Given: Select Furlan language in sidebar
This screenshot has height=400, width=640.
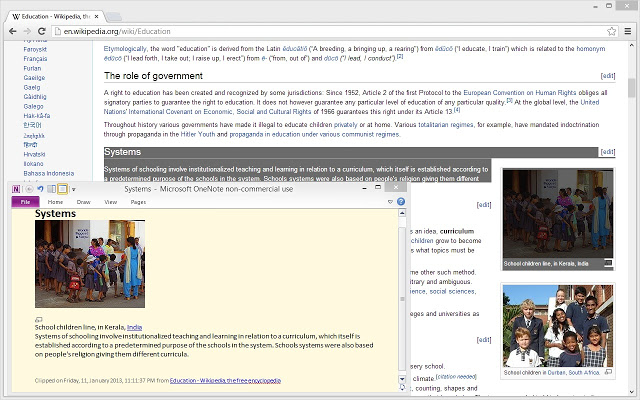Looking at the screenshot, I should (32, 68).
